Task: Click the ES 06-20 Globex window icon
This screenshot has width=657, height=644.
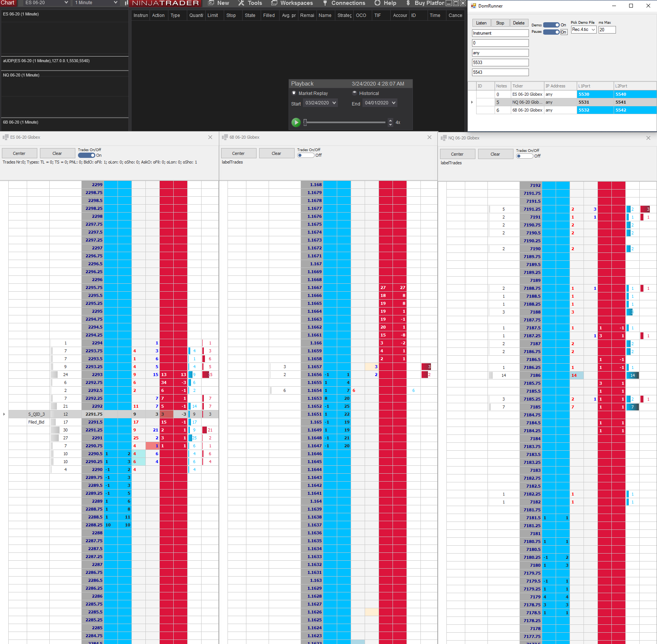Action: tap(5, 137)
